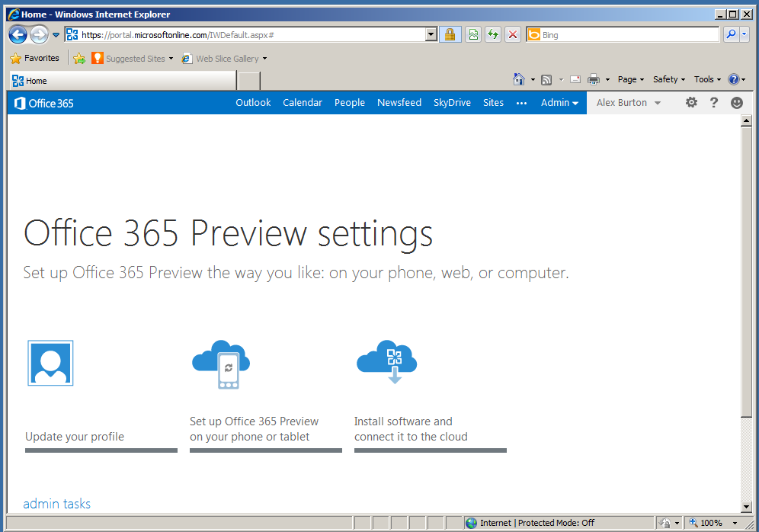Open Calendar in the navigation bar
The image size is (759, 532).
(303, 103)
